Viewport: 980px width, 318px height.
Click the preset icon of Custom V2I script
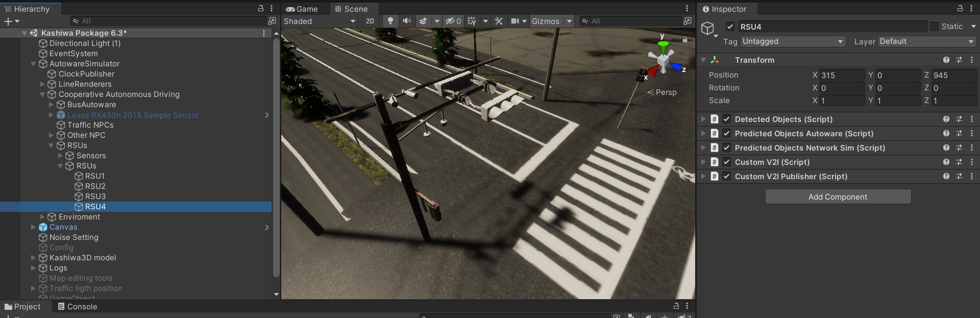(x=959, y=162)
